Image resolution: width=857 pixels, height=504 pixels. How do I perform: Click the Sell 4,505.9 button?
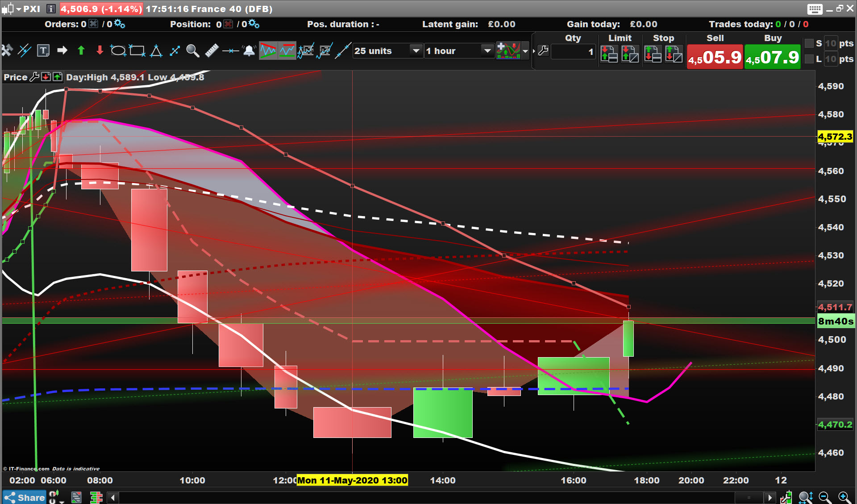(x=715, y=57)
